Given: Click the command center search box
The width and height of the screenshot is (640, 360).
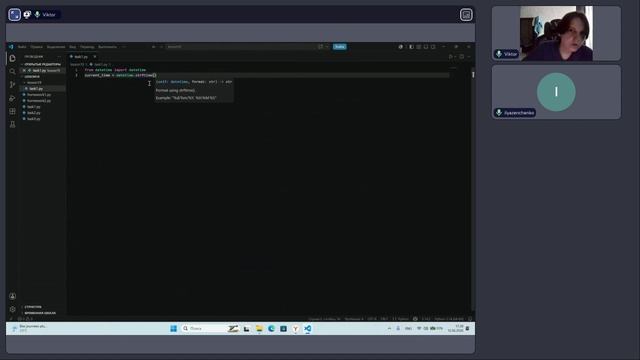Looking at the screenshot, I should pyautogui.click(x=241, y=47).
